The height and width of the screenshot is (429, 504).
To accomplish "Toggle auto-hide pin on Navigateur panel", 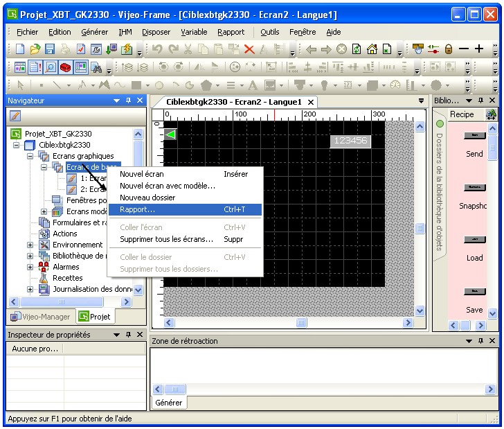I will point(128,100).
